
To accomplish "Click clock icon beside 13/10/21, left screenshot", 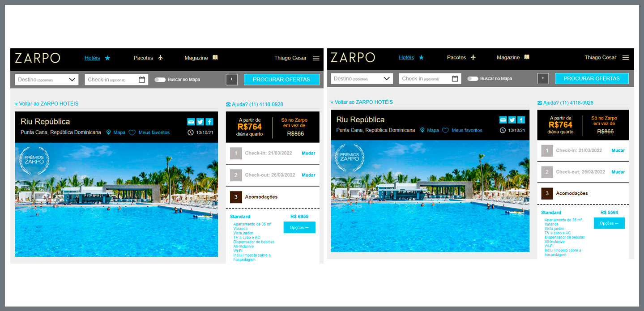I will click(191, 132).
